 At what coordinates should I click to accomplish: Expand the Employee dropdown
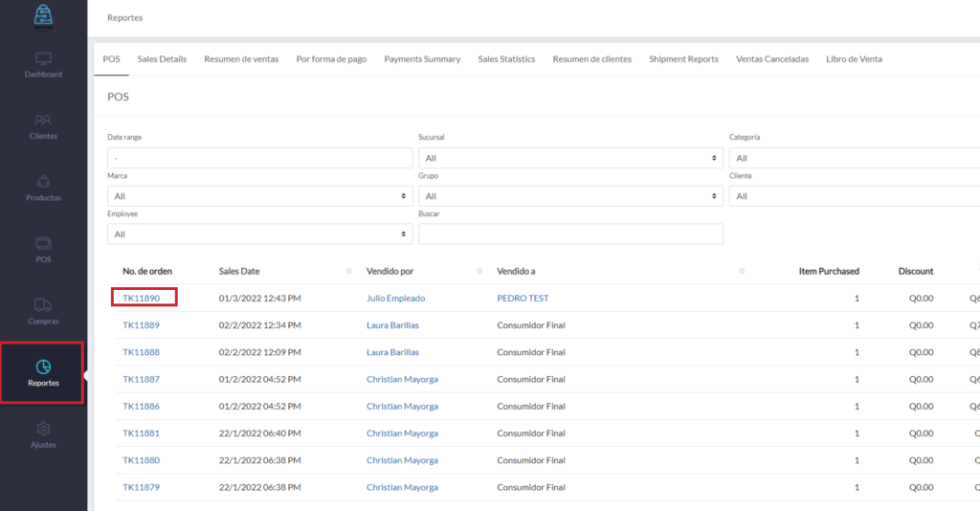pos(259,234)
